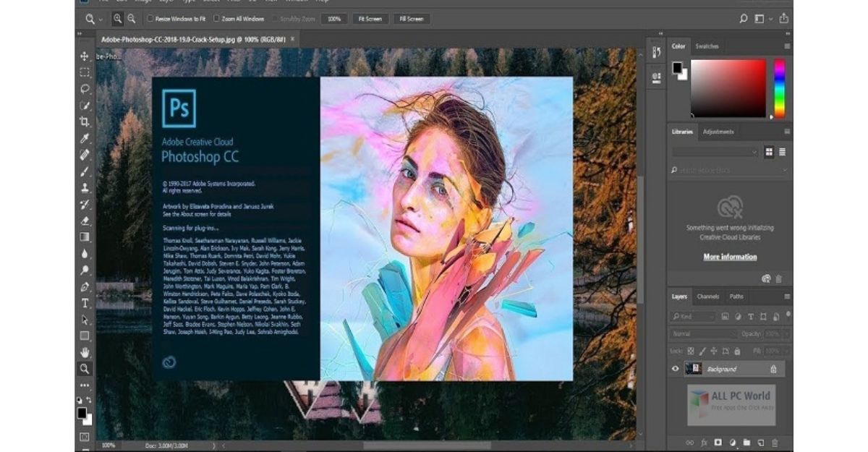This screenshot has width=868, height=452.
Task: Switch to the Adjustments tab
Action: pyautogui.click(x=718, y=132)
